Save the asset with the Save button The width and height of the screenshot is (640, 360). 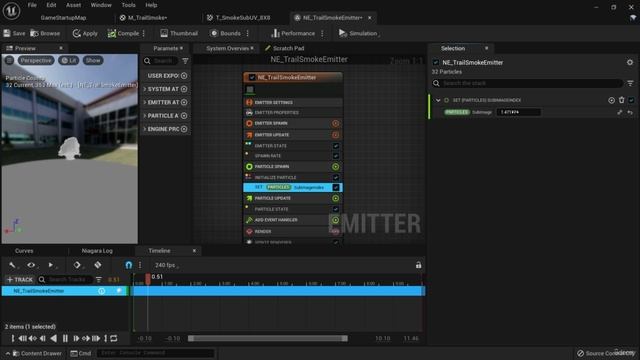[14, 33]
